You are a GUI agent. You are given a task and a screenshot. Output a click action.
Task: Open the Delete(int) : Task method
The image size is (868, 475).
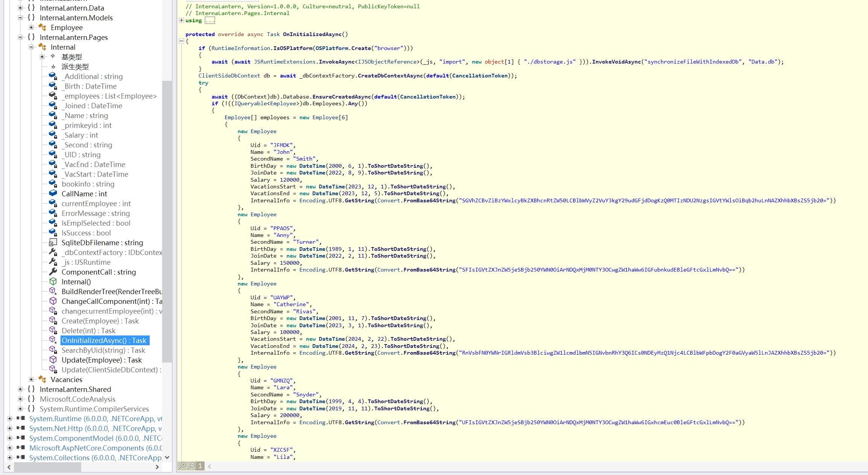tap(88, 331)
